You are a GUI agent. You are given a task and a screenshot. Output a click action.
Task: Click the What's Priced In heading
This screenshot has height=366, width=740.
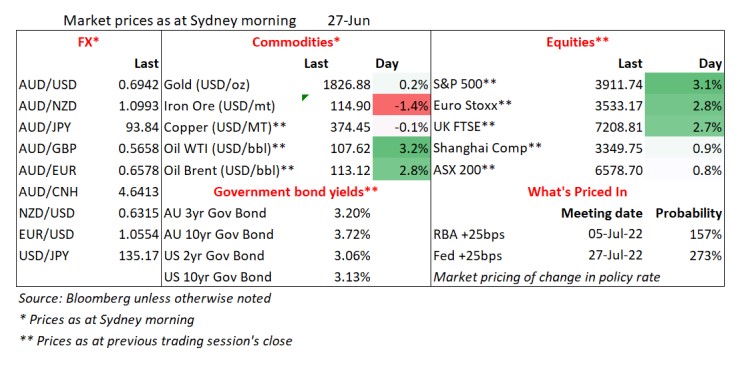(577, 192)
